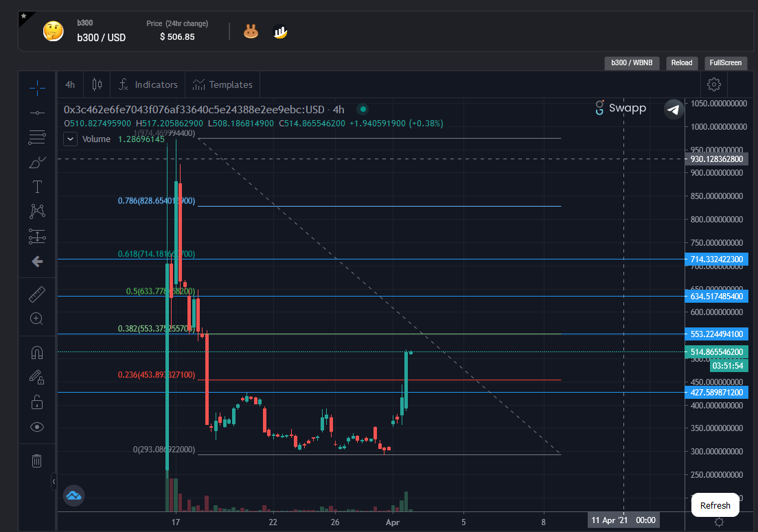The width and height of the screenshot is (758, 532).
Task: Click the 0.382 Fibonacci level label
Action: pyautogui.click(x=157, y=329)
